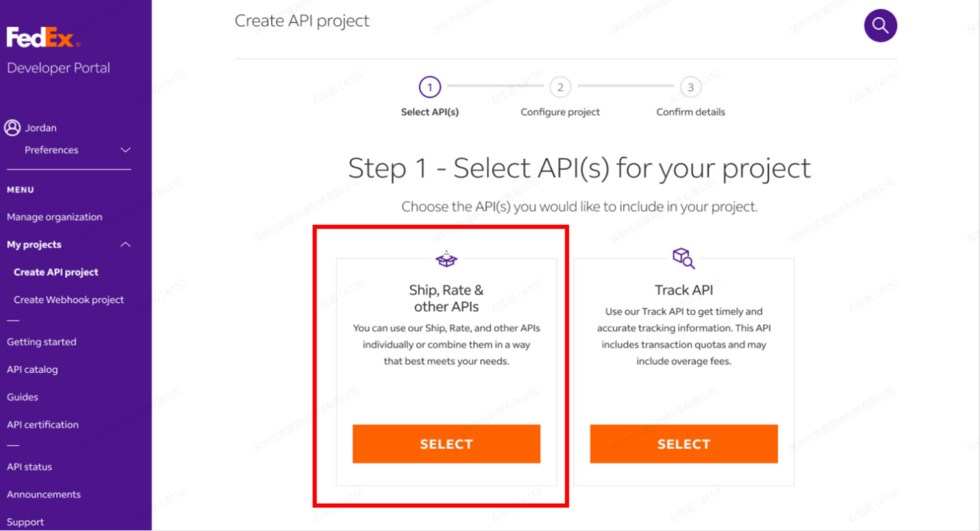The height and width of the screenshot is (531, 980).
Task: View API certification page
Action: (43, 424)
